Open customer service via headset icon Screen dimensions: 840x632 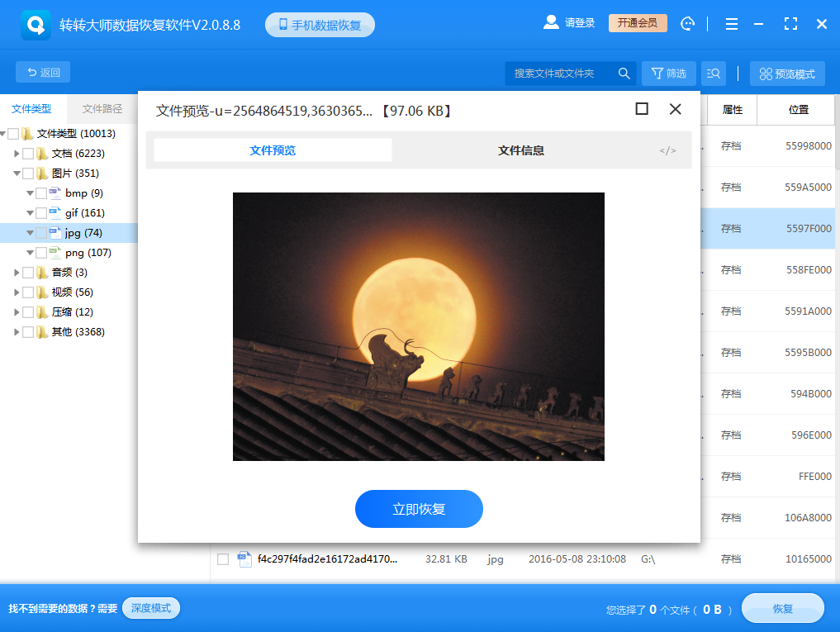tap(687, 23)
